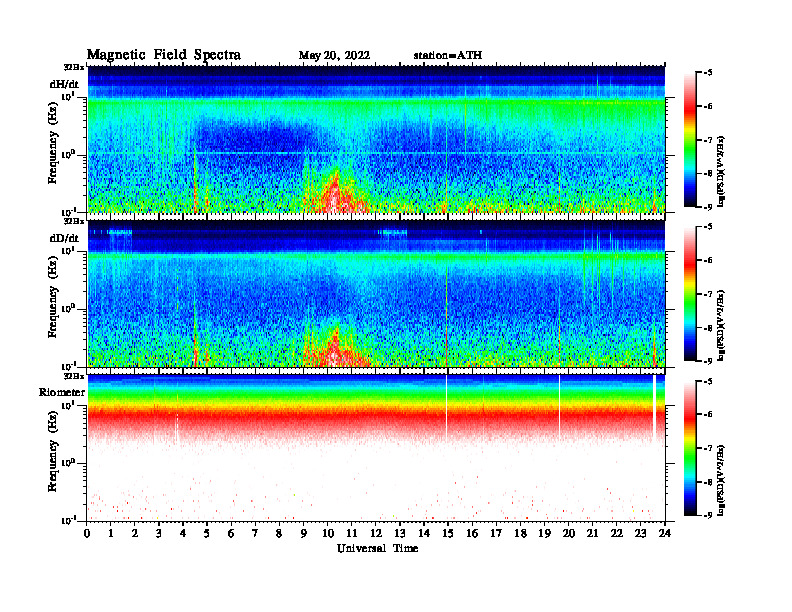Screen dimensions: 792x612
Task: Click log(PSD) label beside dH/dt color scale
Action: pyautogui.click(x=721, y=172)
